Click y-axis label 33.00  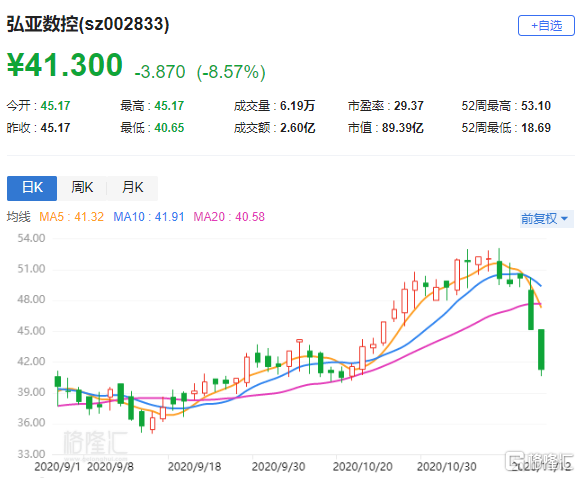31,454
